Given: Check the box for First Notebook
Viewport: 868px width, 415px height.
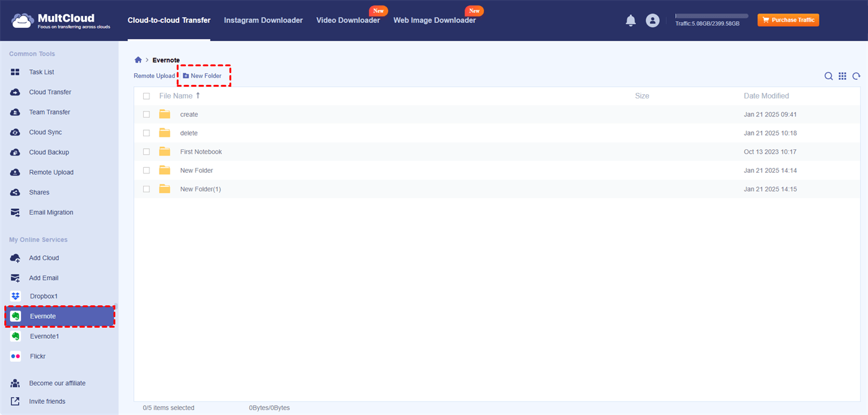Looking at the screenshot, I should pyautogui.click(x=146, y=152).
